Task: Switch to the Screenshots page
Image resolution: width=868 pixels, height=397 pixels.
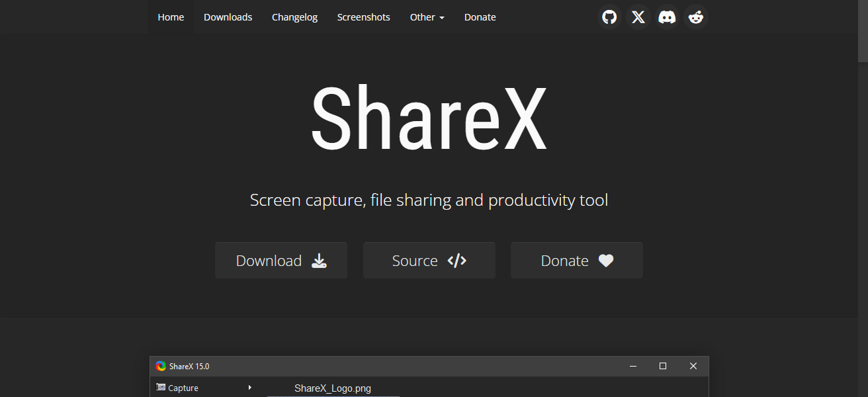Action: (x=363, y=17)
